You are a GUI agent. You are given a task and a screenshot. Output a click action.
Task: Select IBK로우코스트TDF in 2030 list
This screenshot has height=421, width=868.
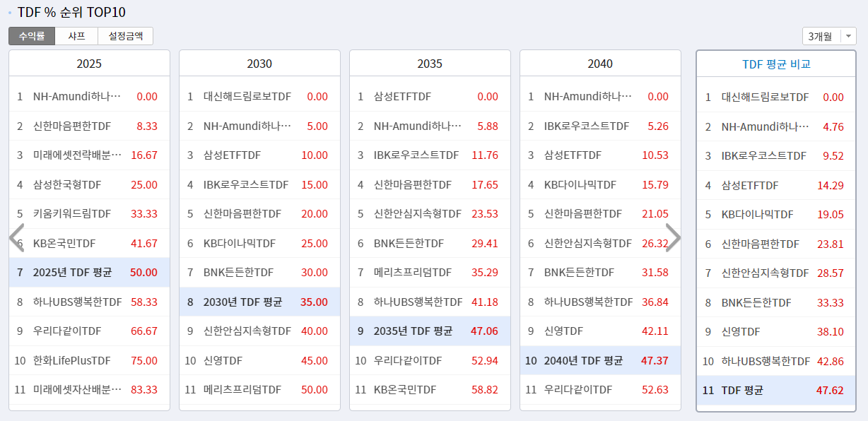(259, 184)
